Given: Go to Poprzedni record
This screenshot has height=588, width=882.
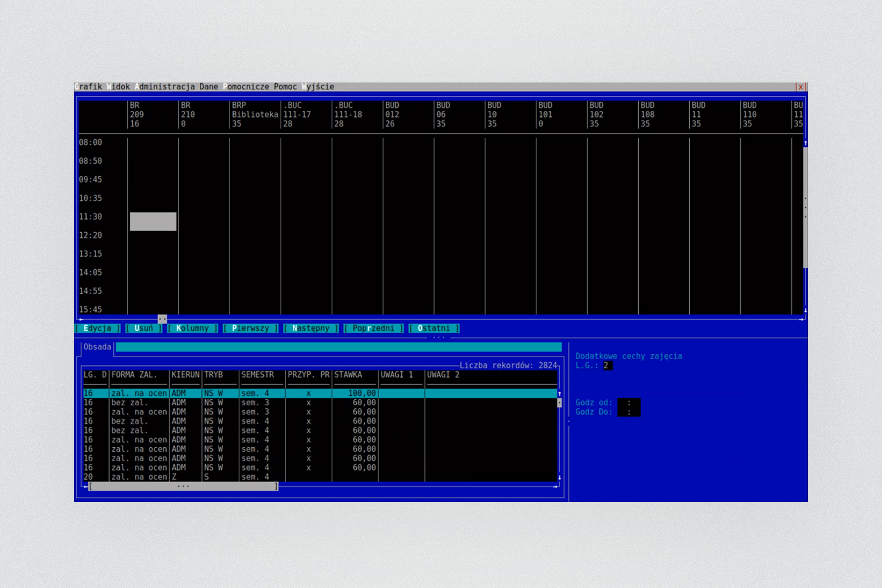Looking at the screenshot, I should [374, 328].
